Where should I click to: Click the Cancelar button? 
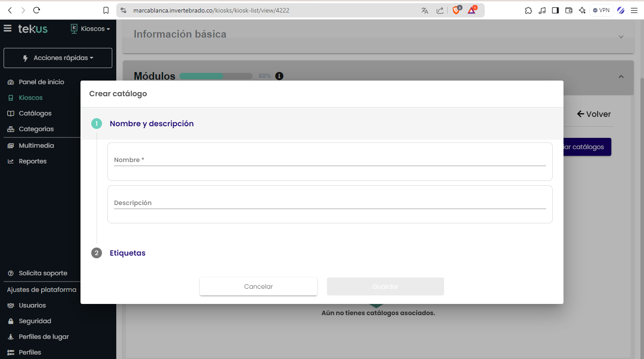[258, 286]
